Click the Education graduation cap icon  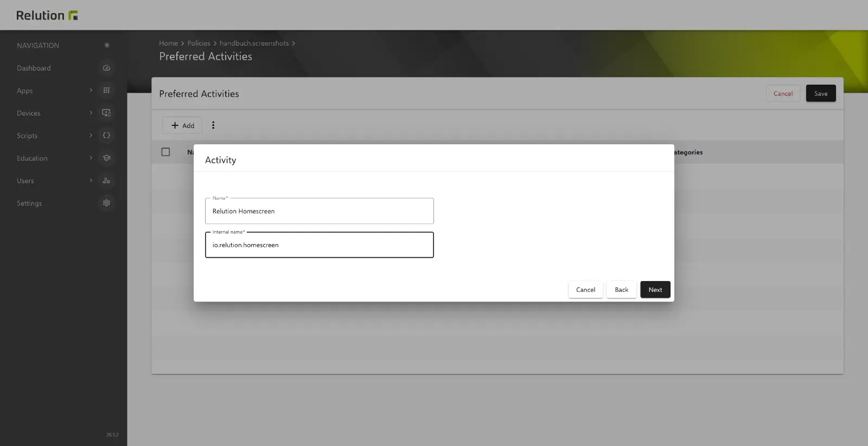[x=106, y=158]
